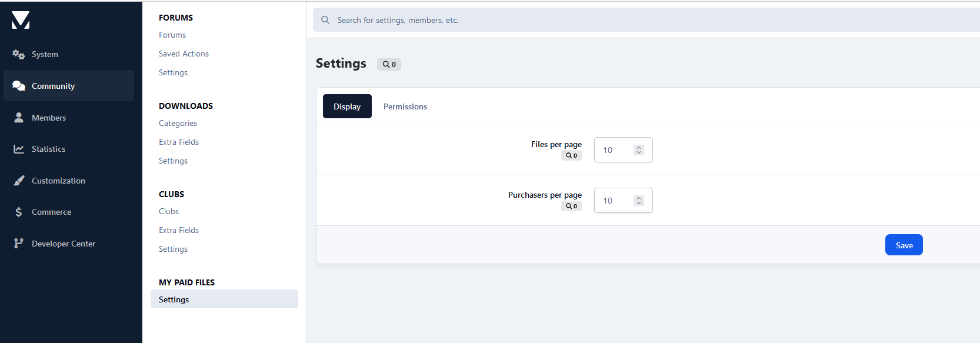Open Saved Actions under Forums
The width and height of the screenshot is (980, 343).
coord(184,54)
